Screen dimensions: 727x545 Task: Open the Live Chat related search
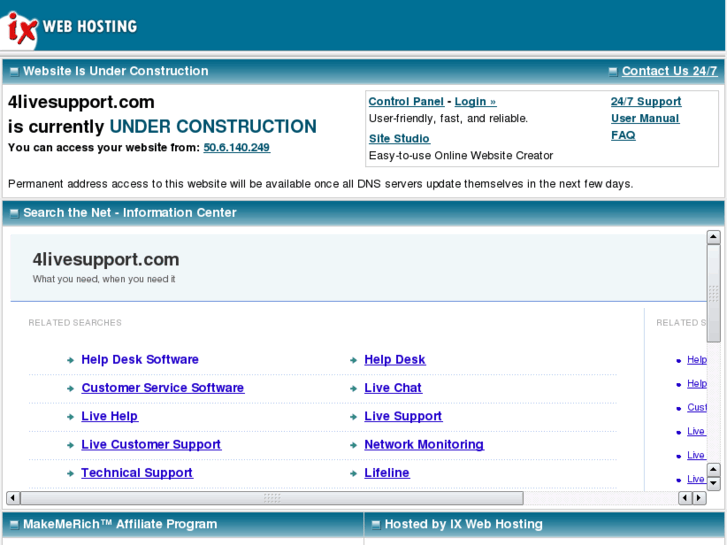pos(393,388)
